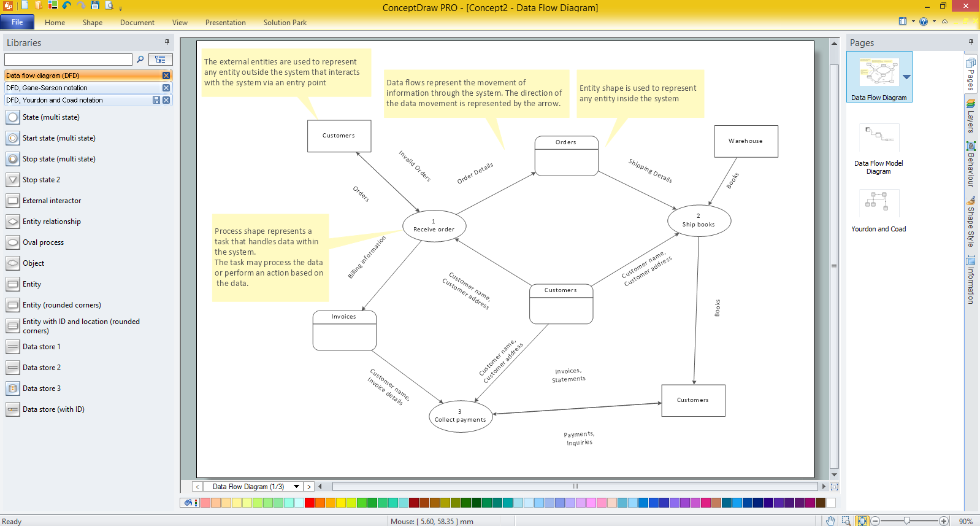Select the Oval process shape
The width and height of the screenshot is (980, 526).
tap(13, 242)
